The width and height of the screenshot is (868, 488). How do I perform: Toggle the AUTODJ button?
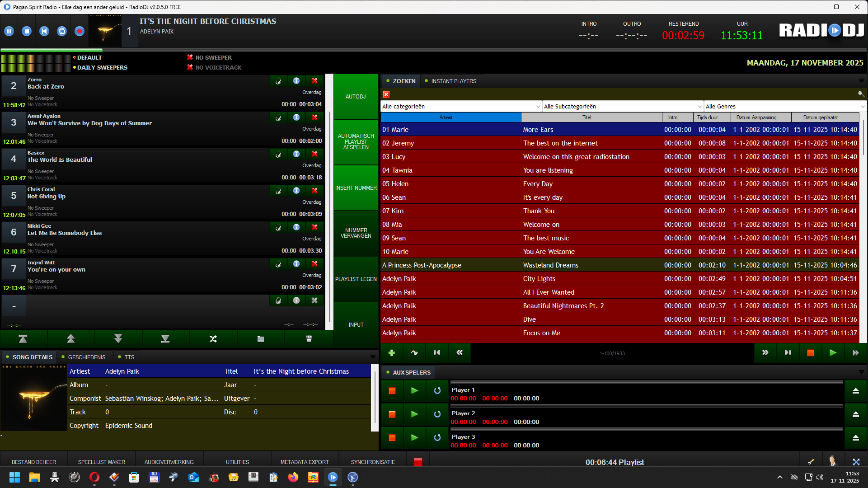point(356,97)
